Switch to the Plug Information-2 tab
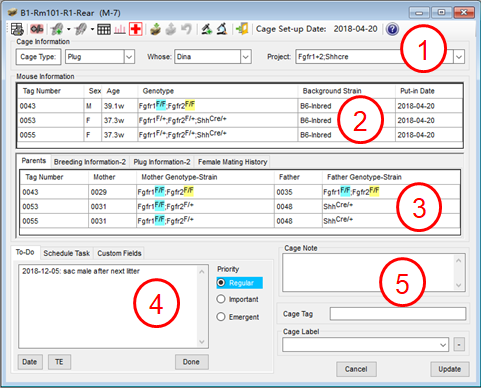This screenshot has height=389, width=481. coord(162,162)
